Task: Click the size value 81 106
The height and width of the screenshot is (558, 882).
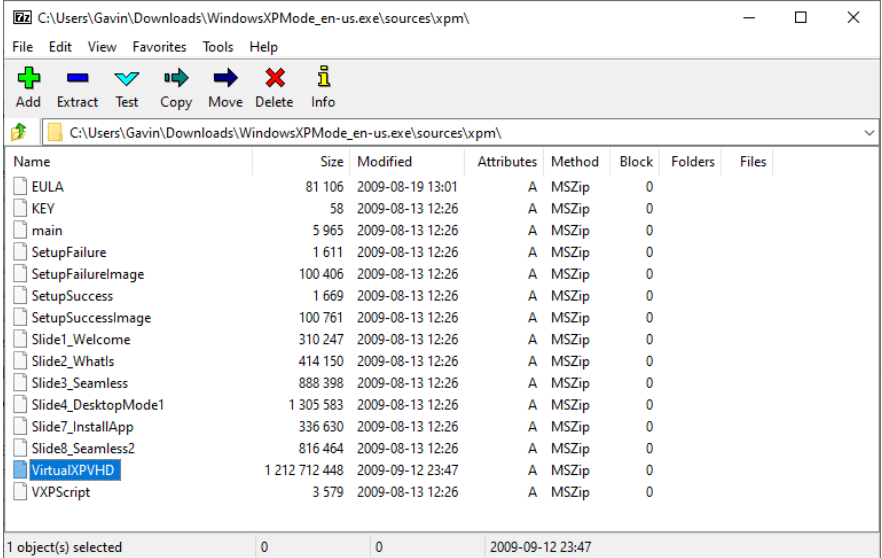Action: pos(325,187)
